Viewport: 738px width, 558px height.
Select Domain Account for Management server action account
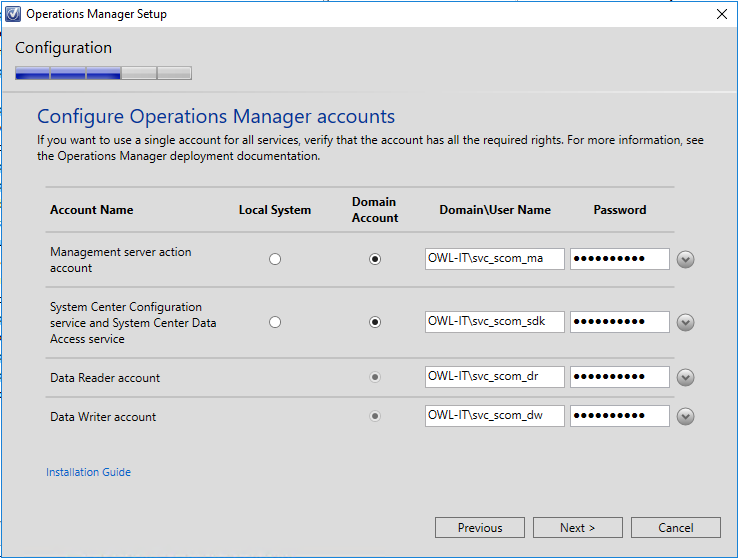pos(375,259)
